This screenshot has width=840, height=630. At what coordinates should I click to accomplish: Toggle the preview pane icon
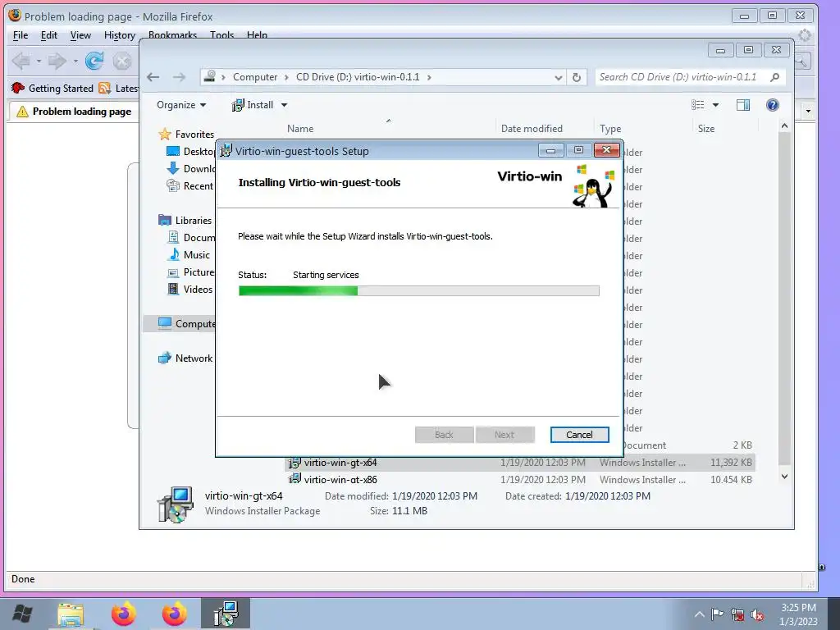click(x=743, y=105)
